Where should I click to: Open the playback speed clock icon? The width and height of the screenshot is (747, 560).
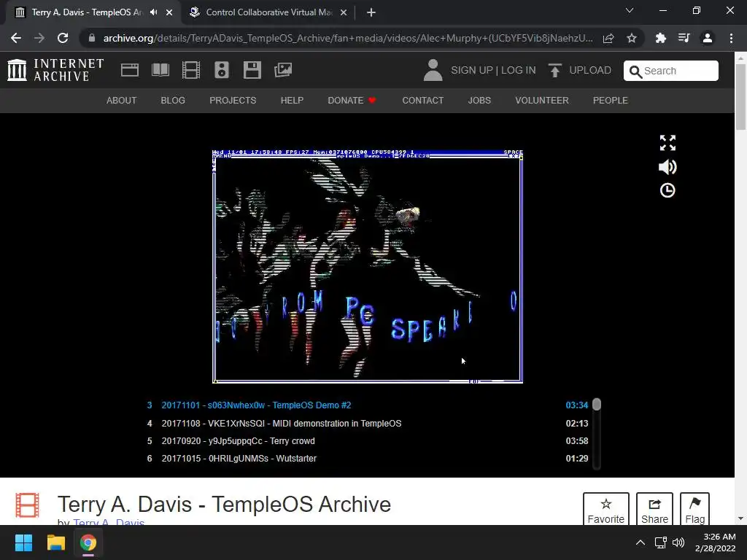[667, 190]
